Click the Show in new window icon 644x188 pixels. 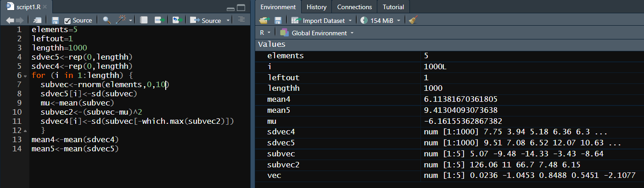(38, 20)
